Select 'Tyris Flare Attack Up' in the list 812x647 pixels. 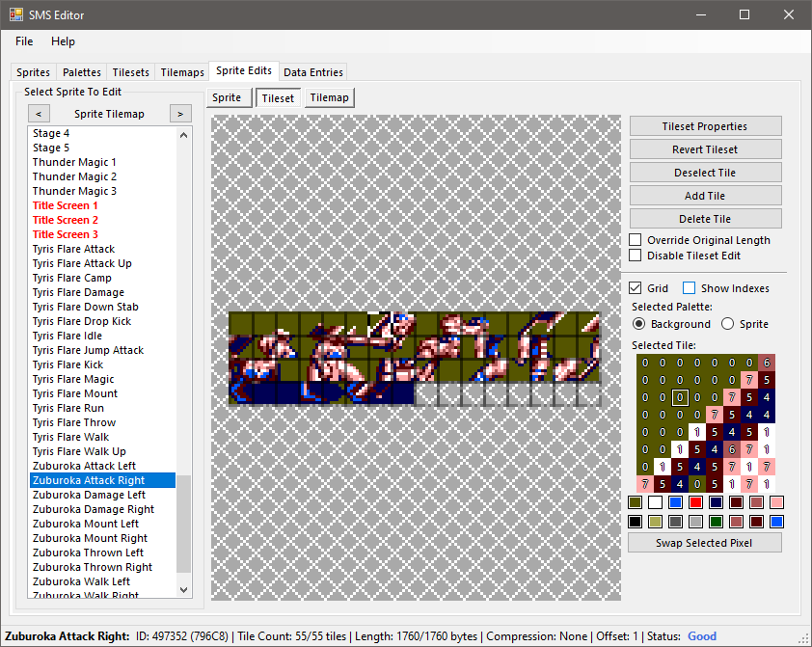[102, 263]
